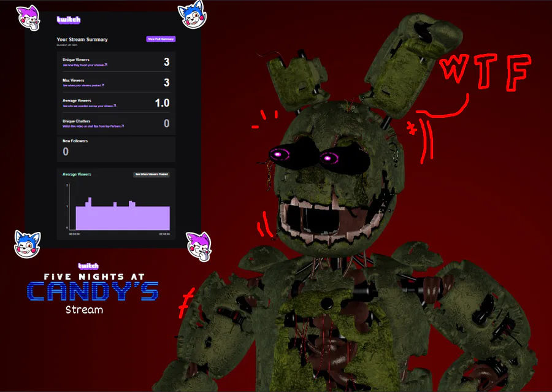The height and width of the screenshot is (392, 552).
Task: Open the 'See who we counted across your stream' link
Action: [x=90, y=106]
